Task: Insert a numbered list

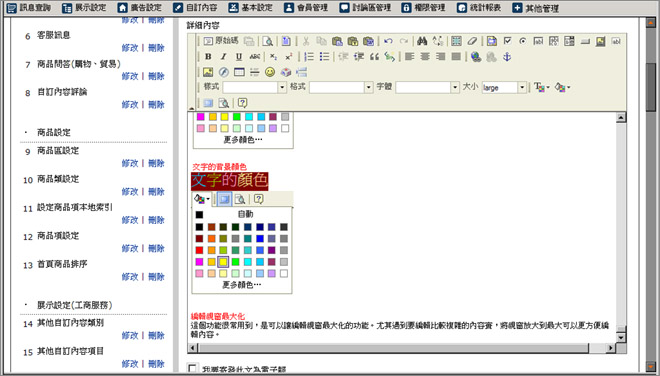Action: click(x=309, y=56)
